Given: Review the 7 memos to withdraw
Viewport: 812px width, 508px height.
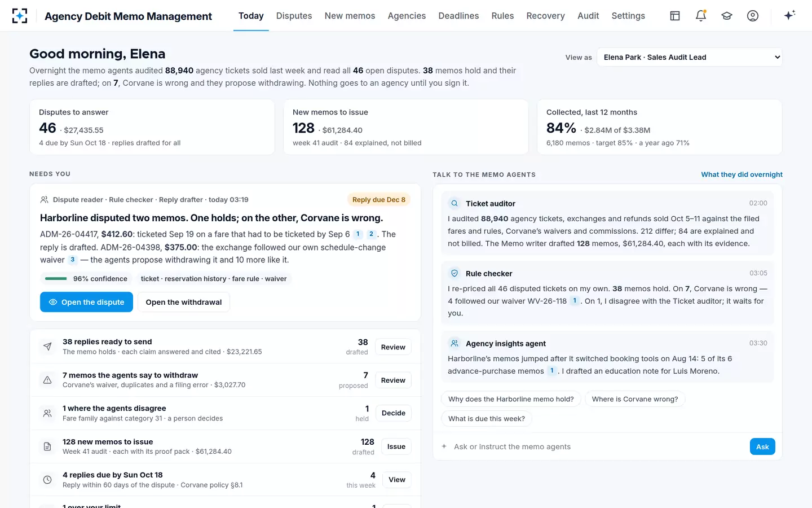Looking at the screenshot, I should 393,380.
